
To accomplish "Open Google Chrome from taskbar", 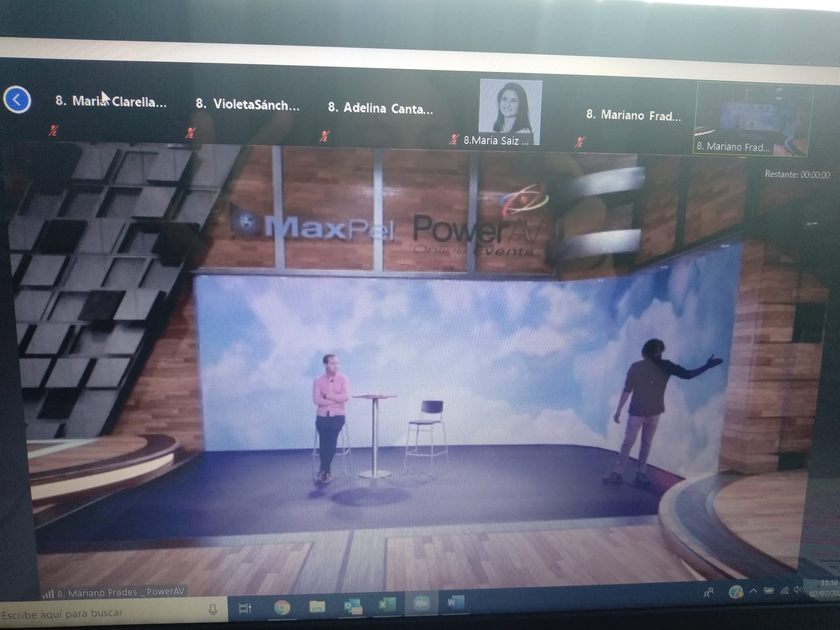I will (x=282, y=607).
